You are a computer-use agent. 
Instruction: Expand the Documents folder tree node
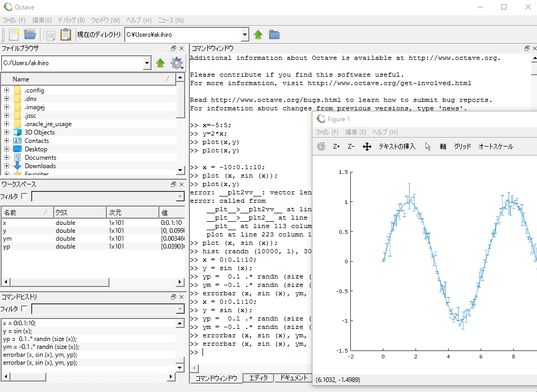pyautogui.click(x=7, y=158)
